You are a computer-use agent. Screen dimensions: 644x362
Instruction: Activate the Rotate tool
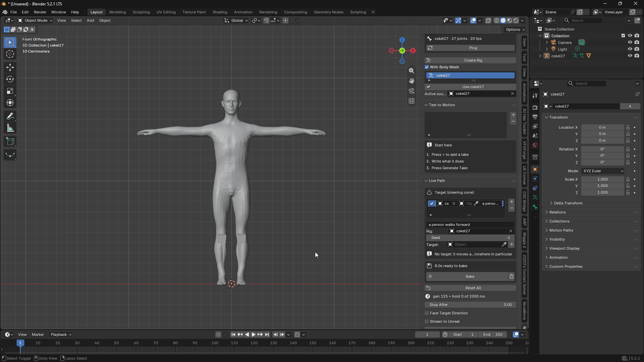tap(10, 79)
